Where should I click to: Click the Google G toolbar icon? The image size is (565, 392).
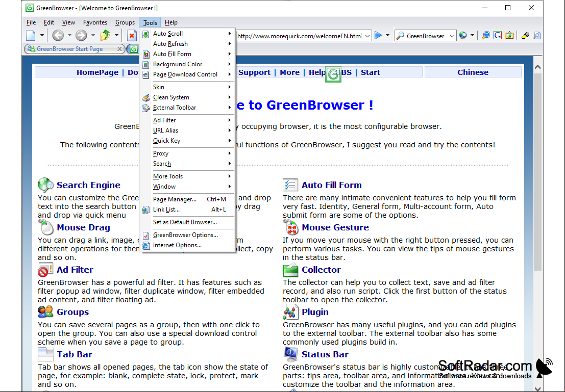click(498, 35)
